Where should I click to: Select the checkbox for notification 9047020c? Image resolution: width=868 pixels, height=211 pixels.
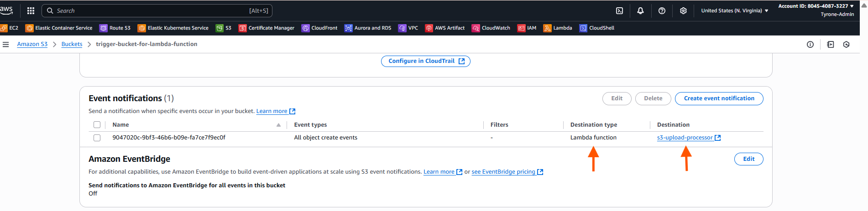pos(97,138)
